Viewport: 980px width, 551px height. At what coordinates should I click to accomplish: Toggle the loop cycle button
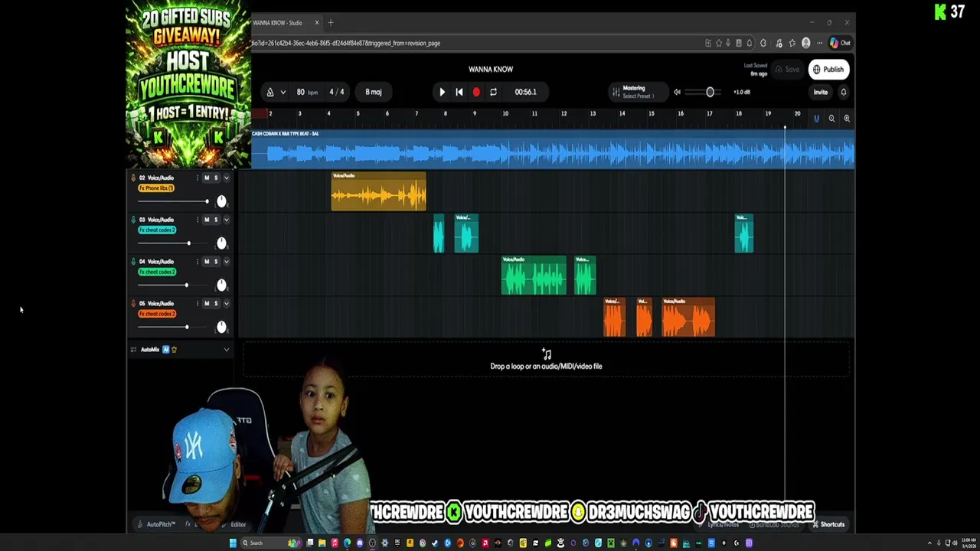click(493, 92)
